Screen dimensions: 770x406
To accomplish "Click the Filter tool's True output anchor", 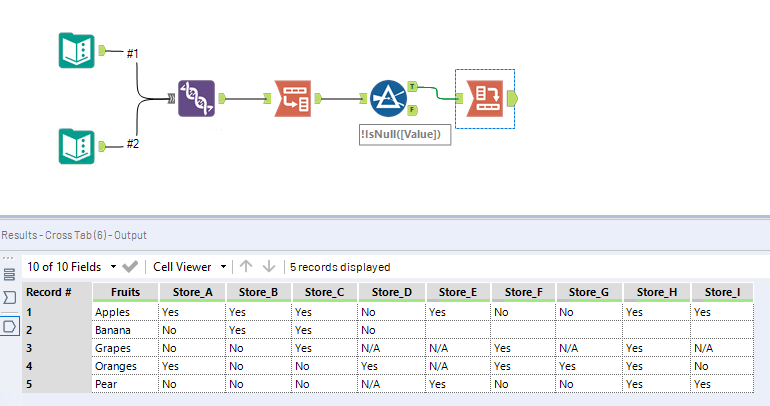I will (414, 86).
